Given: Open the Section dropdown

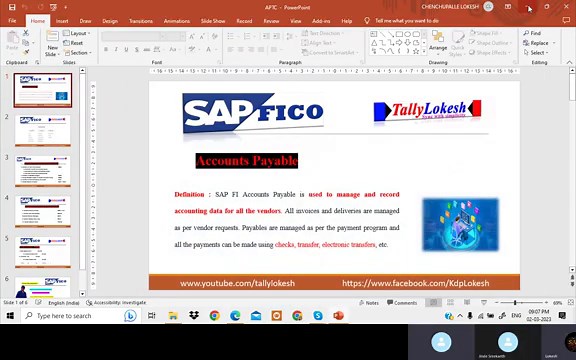Looking at the screenshot, I should [x=77, y=53].
